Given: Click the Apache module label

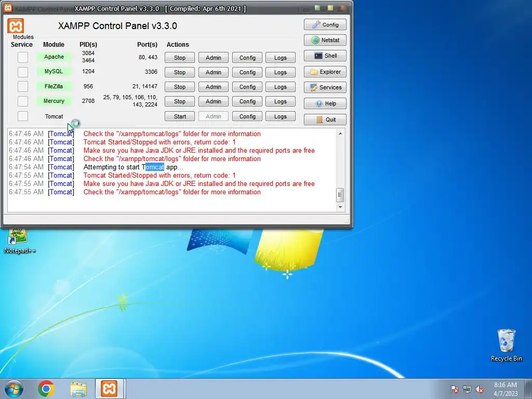Looking at the screenshot, I should 54,57.
